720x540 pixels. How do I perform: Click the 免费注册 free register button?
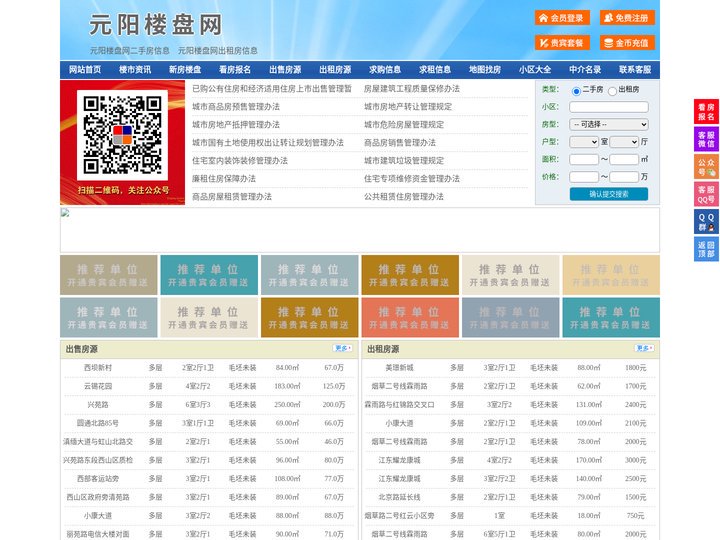tap(627, 18)
